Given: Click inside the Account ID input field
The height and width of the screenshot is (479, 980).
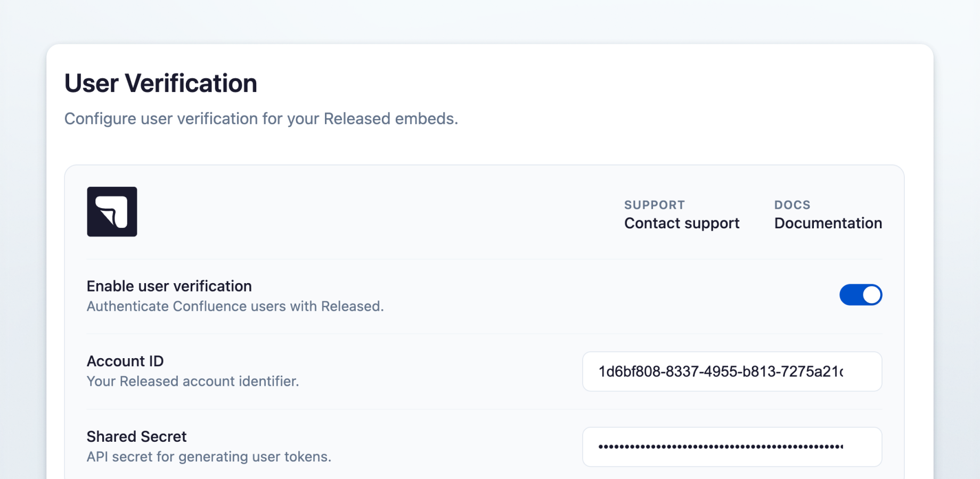Looking at the screenshot, I should point(732,371).
